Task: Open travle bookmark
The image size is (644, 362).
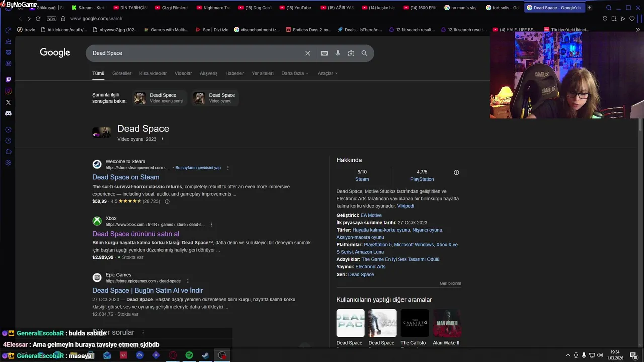Action: [x=26, y=30]
